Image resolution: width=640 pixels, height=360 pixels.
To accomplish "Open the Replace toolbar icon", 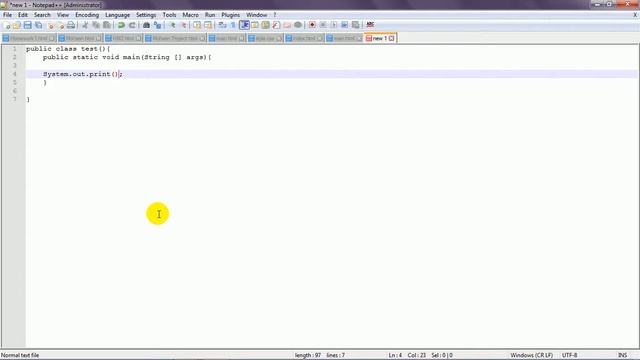I will coord(157,25).
